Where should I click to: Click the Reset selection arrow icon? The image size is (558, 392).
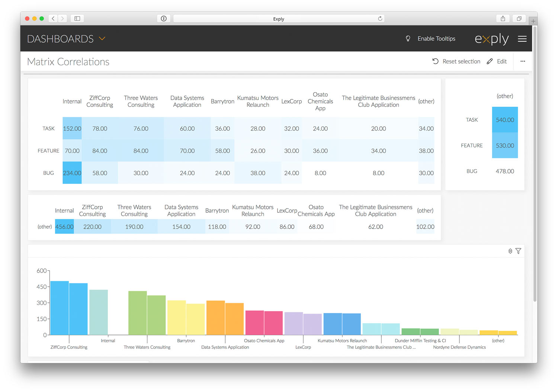(435, 61)
